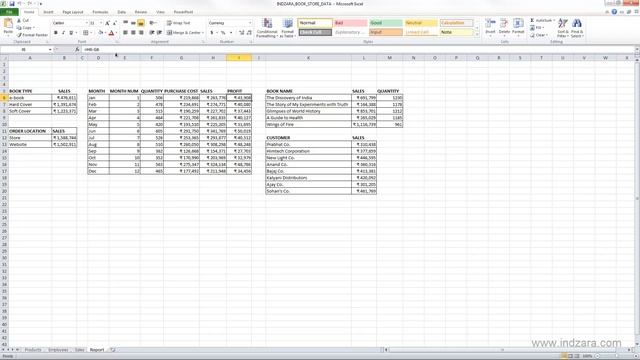Click the Orientation text-angle icon

pos(153,23)
